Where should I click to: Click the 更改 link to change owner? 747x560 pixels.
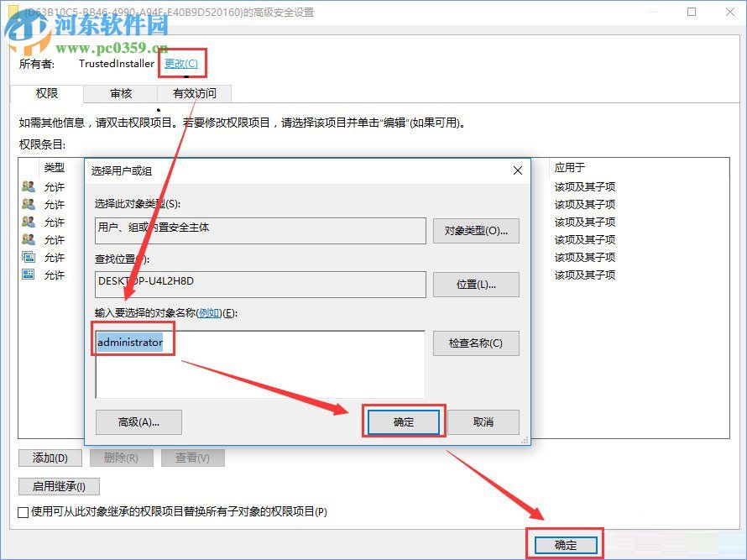pyautogui.click(x=182, y=63)
